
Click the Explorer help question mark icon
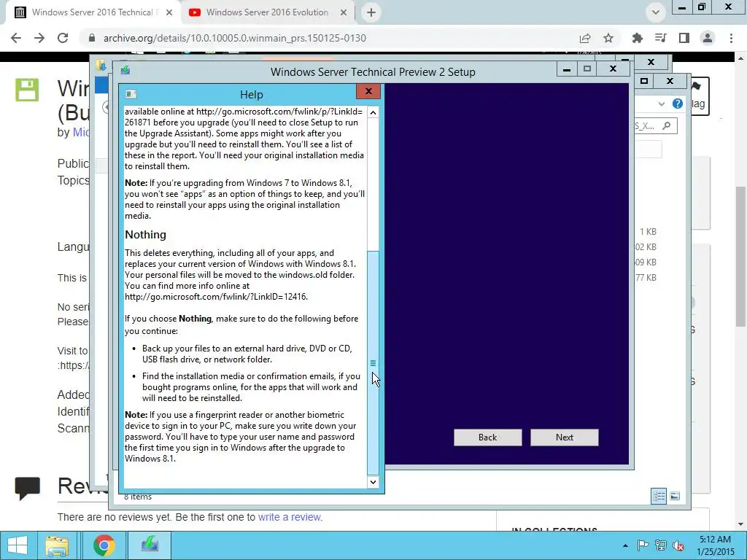678,104
